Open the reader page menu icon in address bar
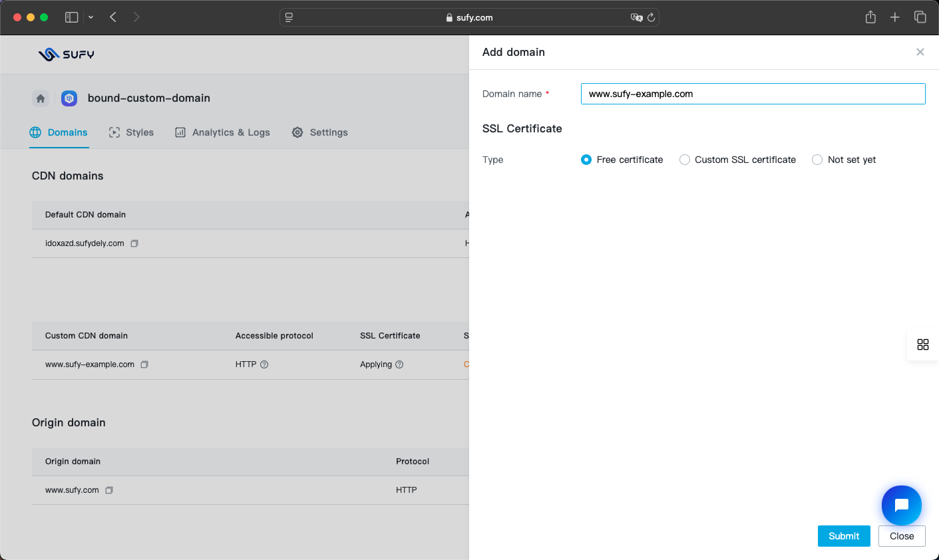Viewport: 939px width, 560px height. (x=289, y=18)
